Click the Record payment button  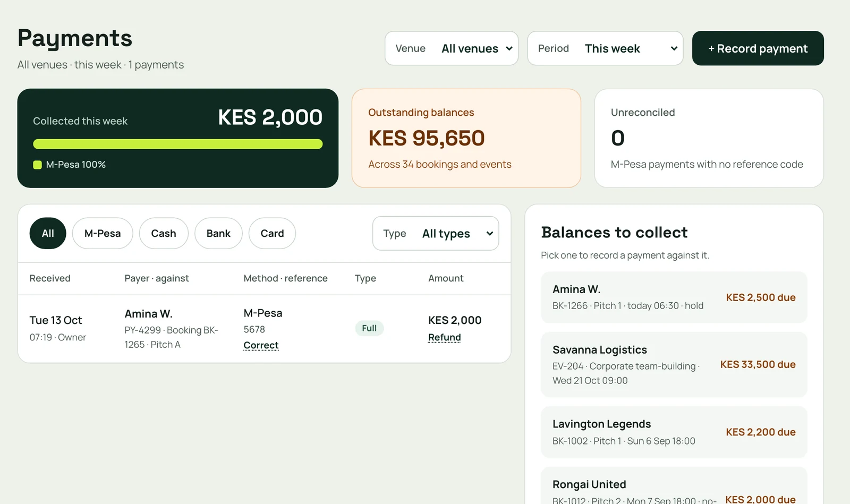pos(758,48)
